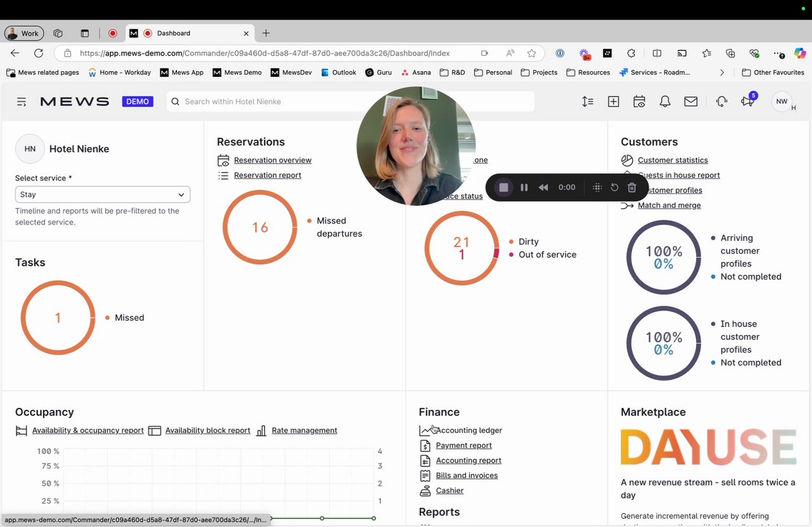Click the Accounting report document icon
The image size is (812, 527).
click(425, 460)
